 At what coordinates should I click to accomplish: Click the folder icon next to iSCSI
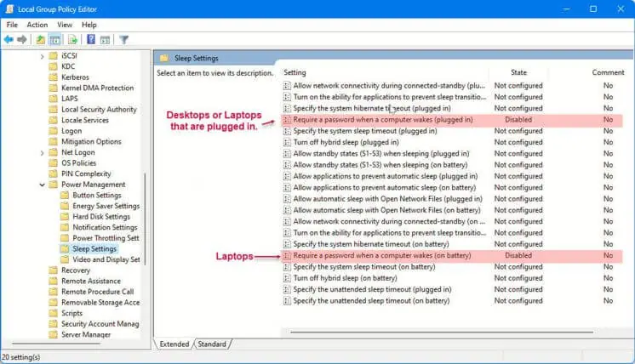coord(53,56)
